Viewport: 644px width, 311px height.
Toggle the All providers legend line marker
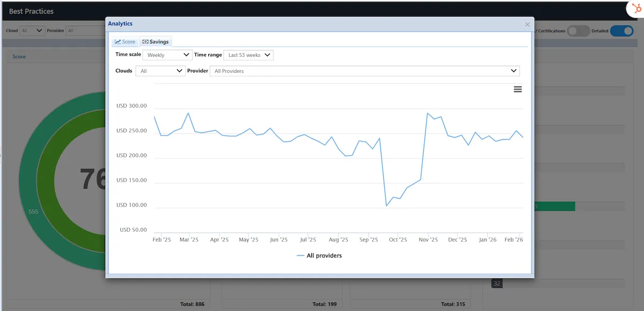[x=301, y=256]
